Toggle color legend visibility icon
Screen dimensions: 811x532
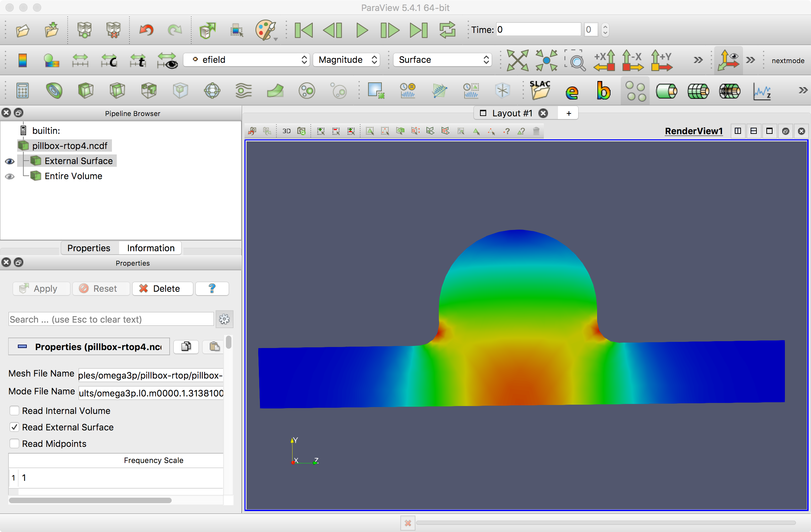(x=22, y=60)
